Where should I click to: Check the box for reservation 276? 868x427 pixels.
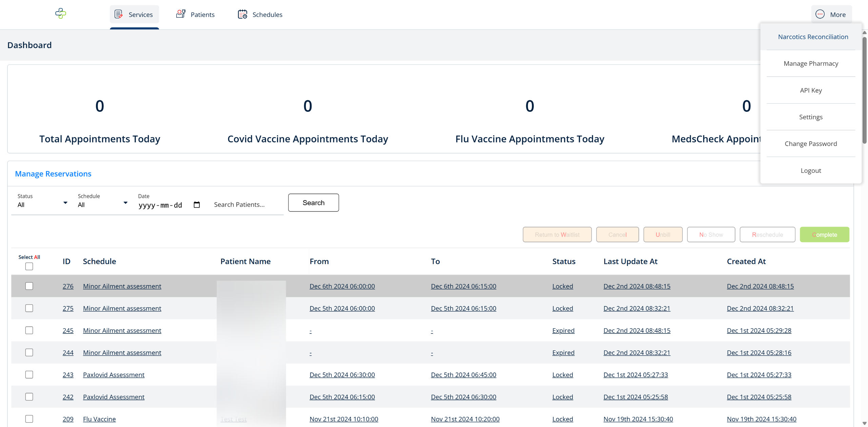click(29, 286)
